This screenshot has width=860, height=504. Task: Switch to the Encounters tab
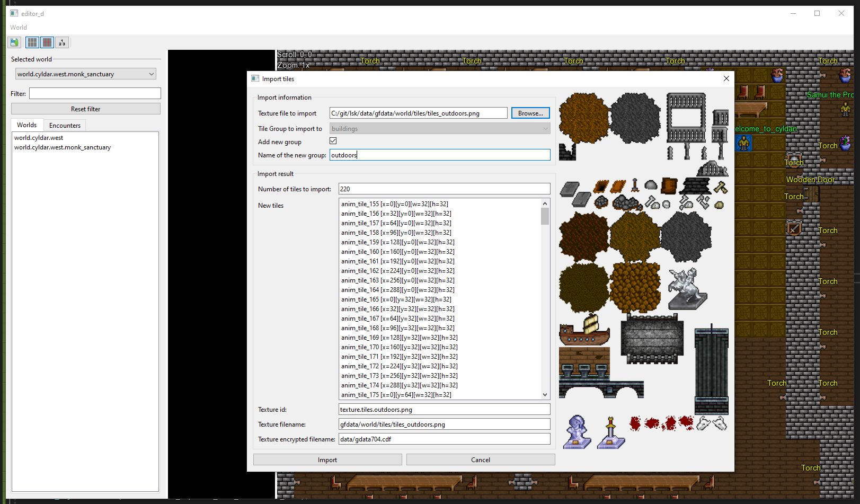65,126
